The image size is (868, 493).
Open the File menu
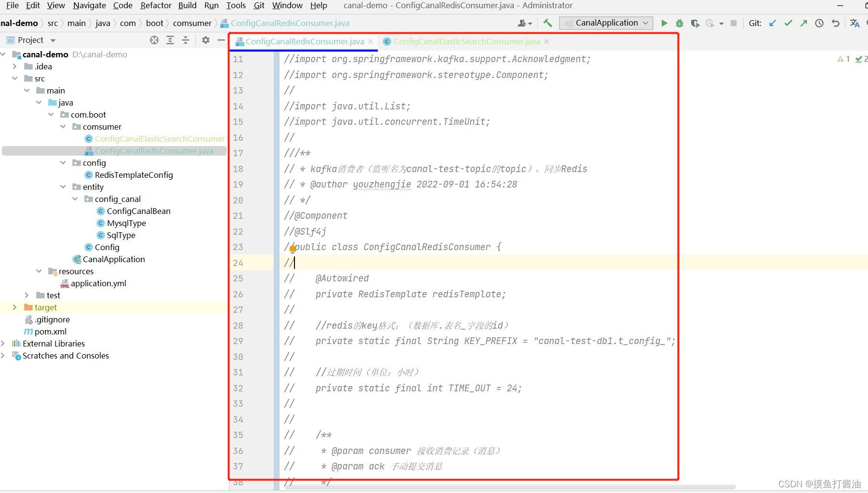point(13,5)
